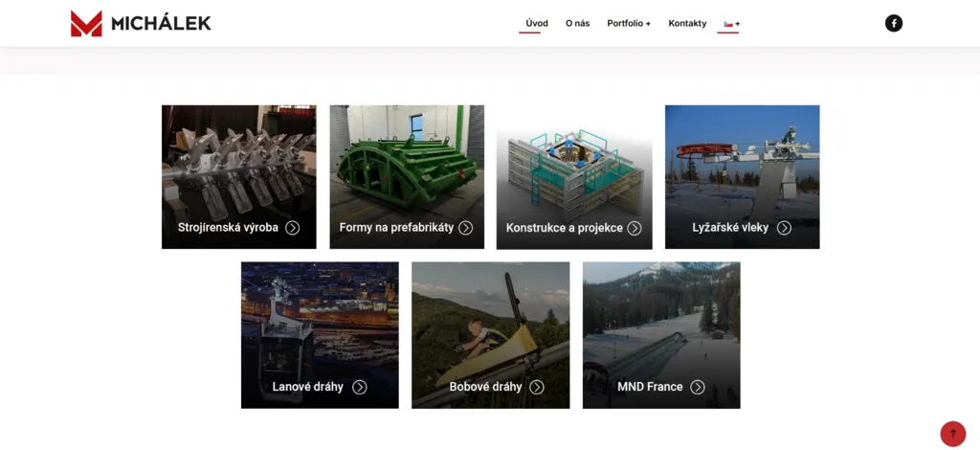Image resolution: width=980 pixels, height=450 pixels.
Task: Click arrow icon next to Lanové dráhy
Action: pyautogui.click(x=360, y=387)
